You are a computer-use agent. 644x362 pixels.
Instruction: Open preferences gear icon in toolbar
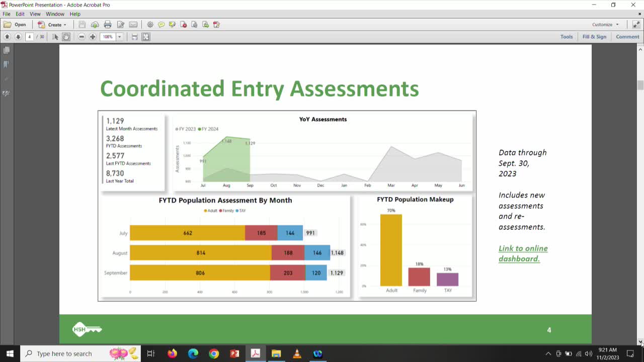(x=150, y=25)
